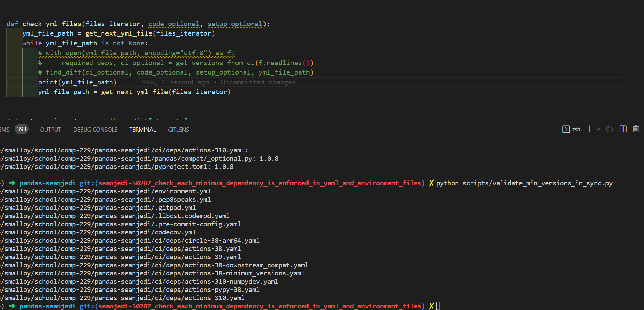The height and width of the screenshot is (310, 644).
Task: Switch to the OUTPUT tab
Action: tap(51, 130)
